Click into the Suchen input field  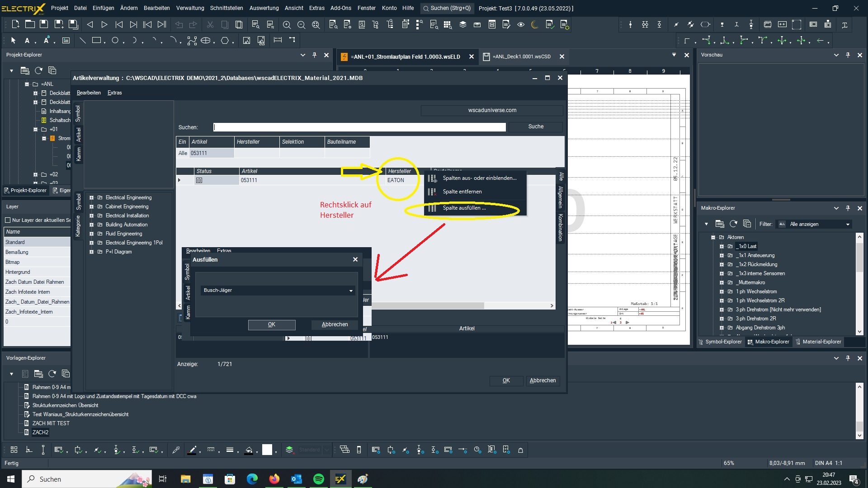(x=359, y=127)
